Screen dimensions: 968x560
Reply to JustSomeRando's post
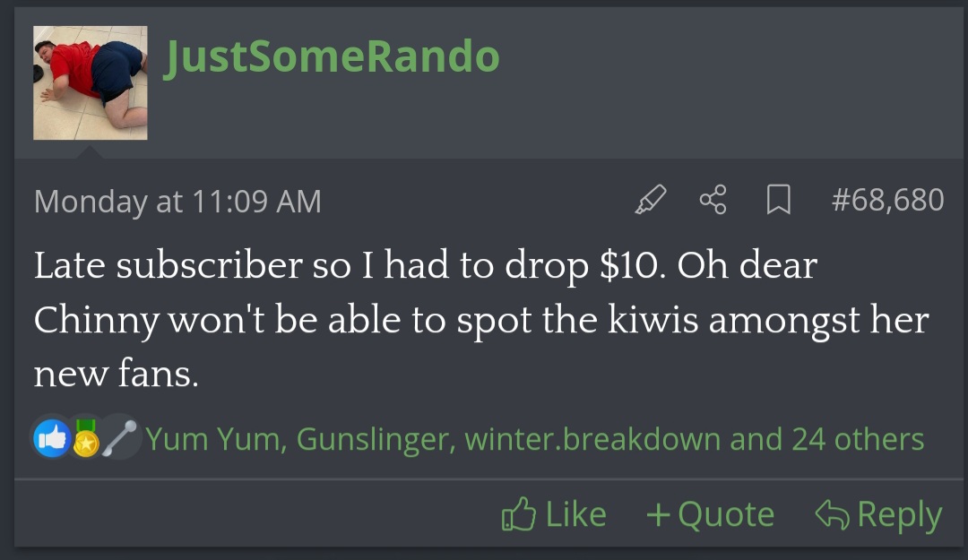(878, 514)
